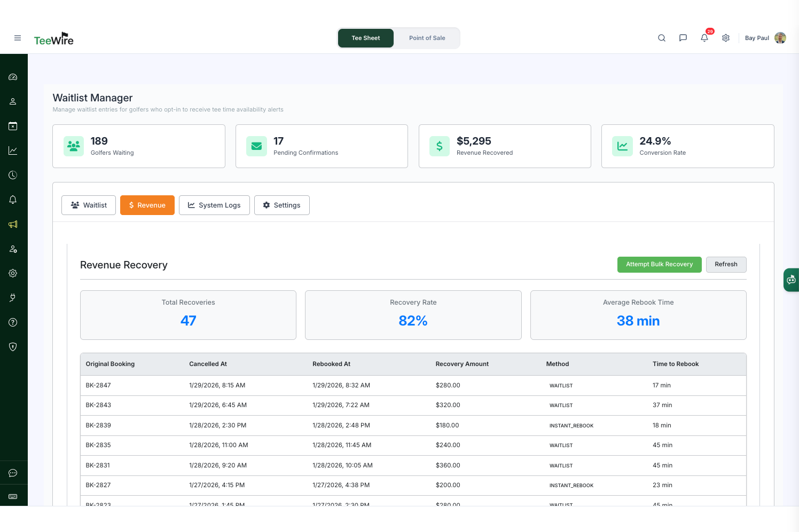Open the Settings tab

point(282,205)
